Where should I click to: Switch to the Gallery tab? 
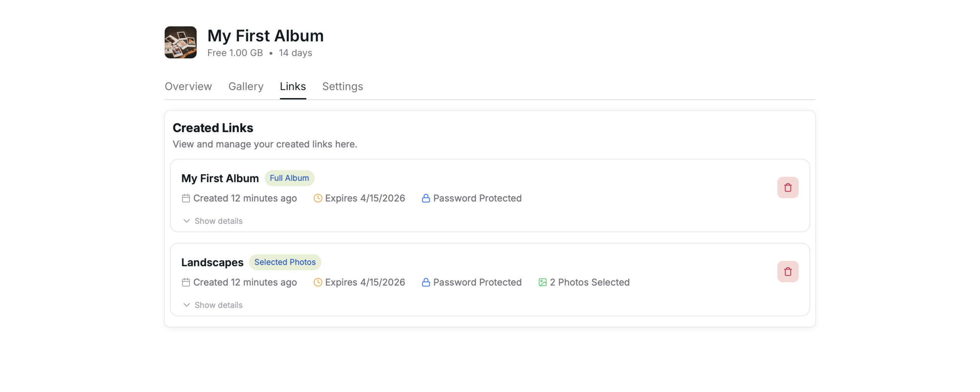[246, 86]
